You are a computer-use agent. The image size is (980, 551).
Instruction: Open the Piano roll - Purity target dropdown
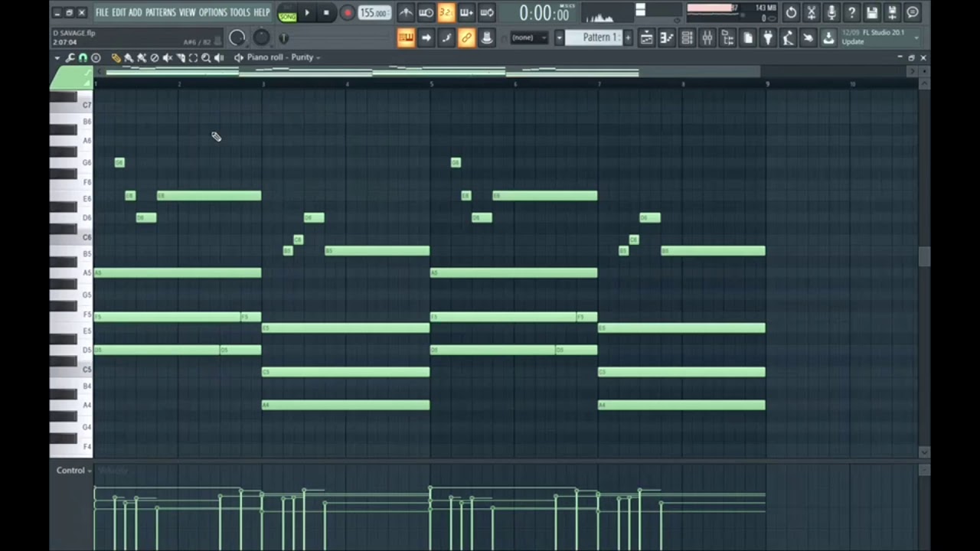283,57
